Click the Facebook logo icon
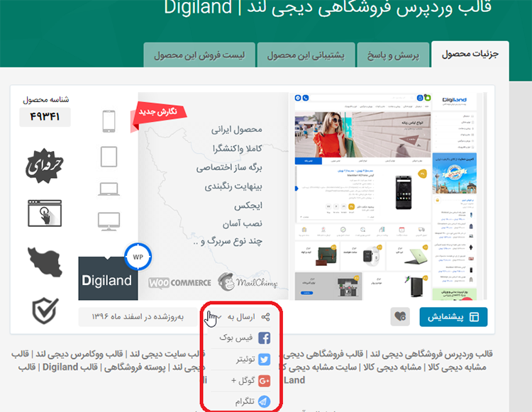This screenshot has width=532, height=412. pos(265,338)
